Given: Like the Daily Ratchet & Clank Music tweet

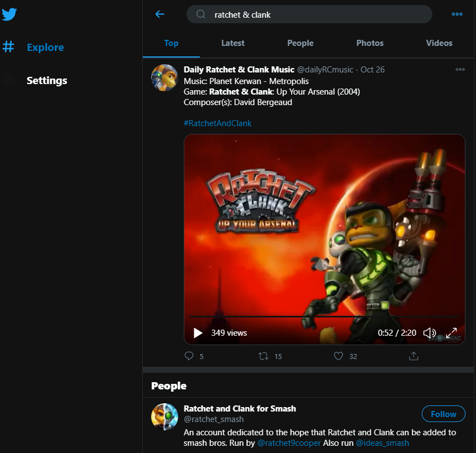Looking at the screenshot, I should pyautogui.click(x=339, y=356).
